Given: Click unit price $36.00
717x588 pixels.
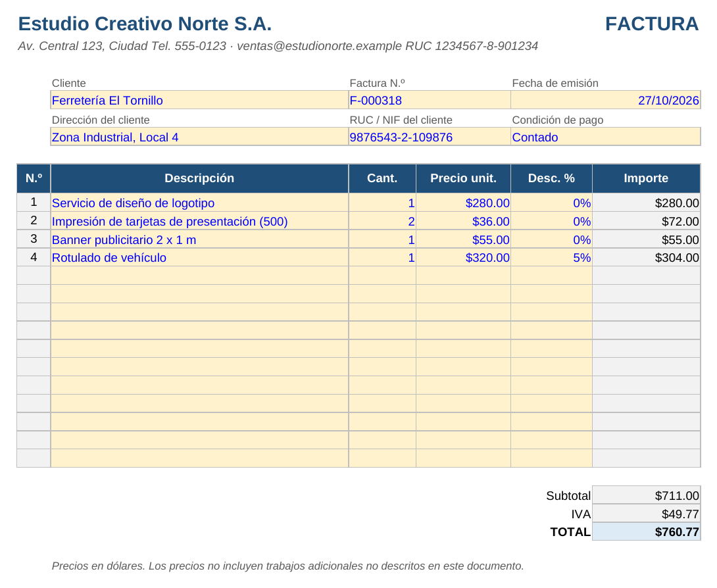Looking at the screenshot, I should [463, 221].
